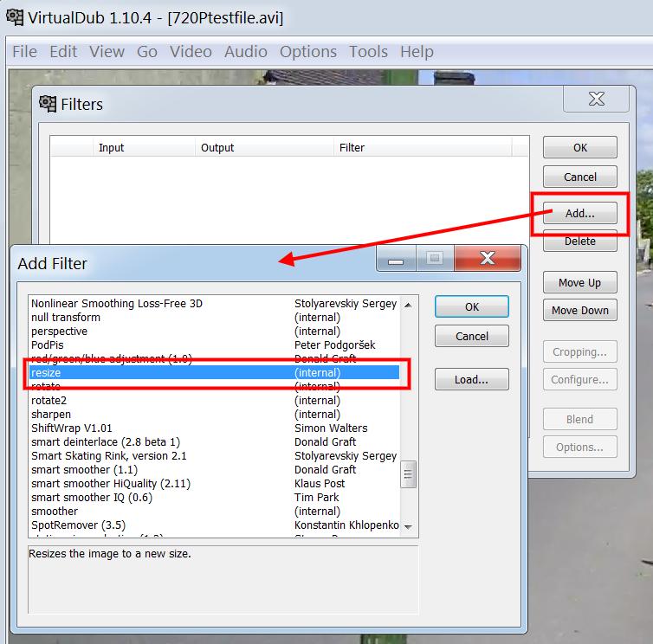Click Add... button in Filters dialog

tap(579, 213)
